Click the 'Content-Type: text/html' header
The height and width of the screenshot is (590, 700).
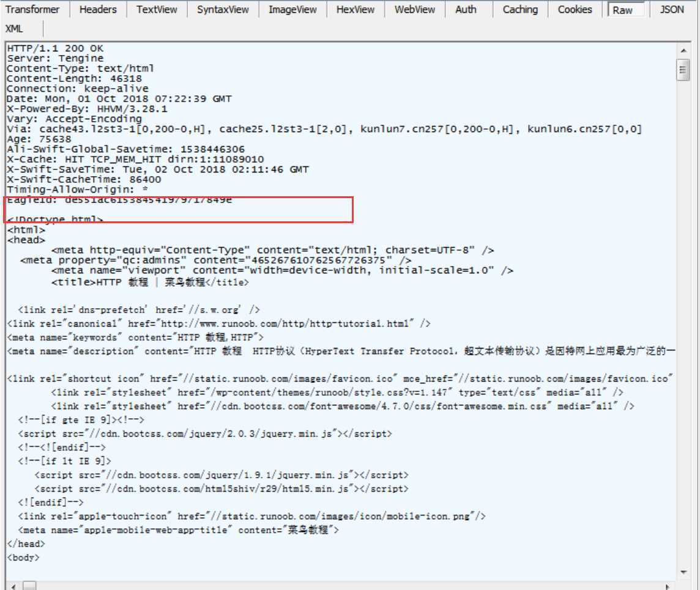(x=80, y=68)
